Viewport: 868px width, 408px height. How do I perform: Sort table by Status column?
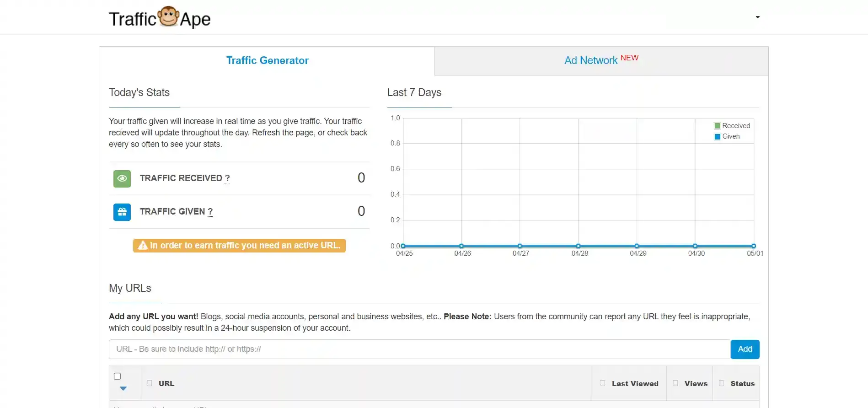742,383
